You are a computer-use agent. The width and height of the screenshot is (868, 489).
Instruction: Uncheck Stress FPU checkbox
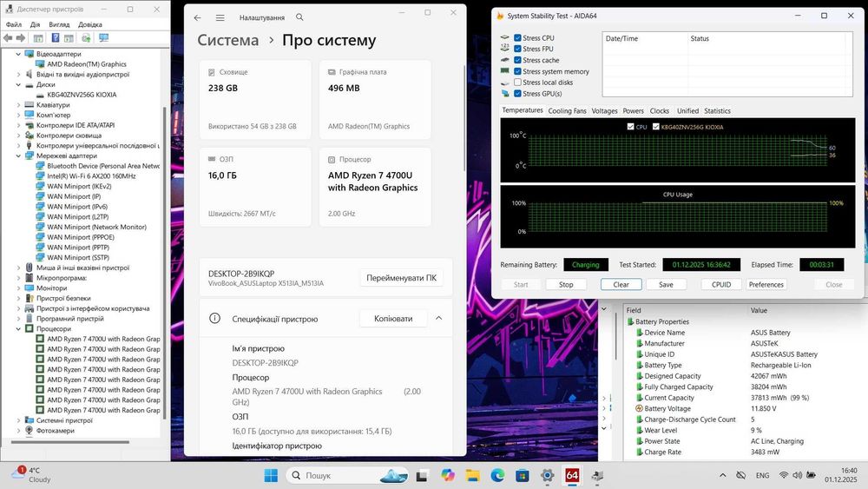[517, 49]
